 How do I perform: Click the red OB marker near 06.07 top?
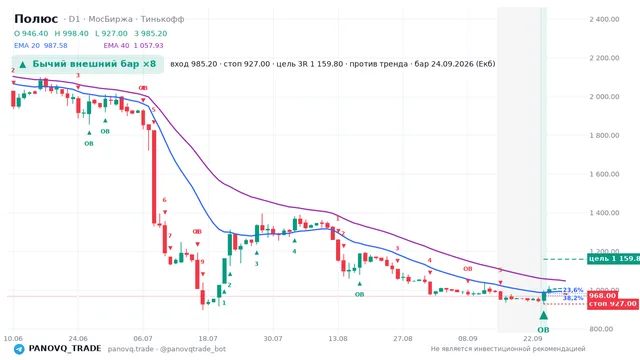[143, 88]
